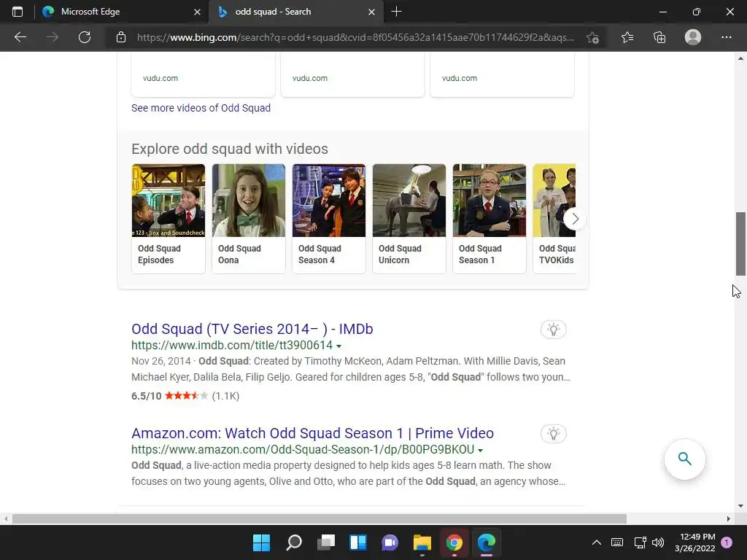Click the forward navigation arrow
Screen dimensions: 747x560
pos(53,37)
